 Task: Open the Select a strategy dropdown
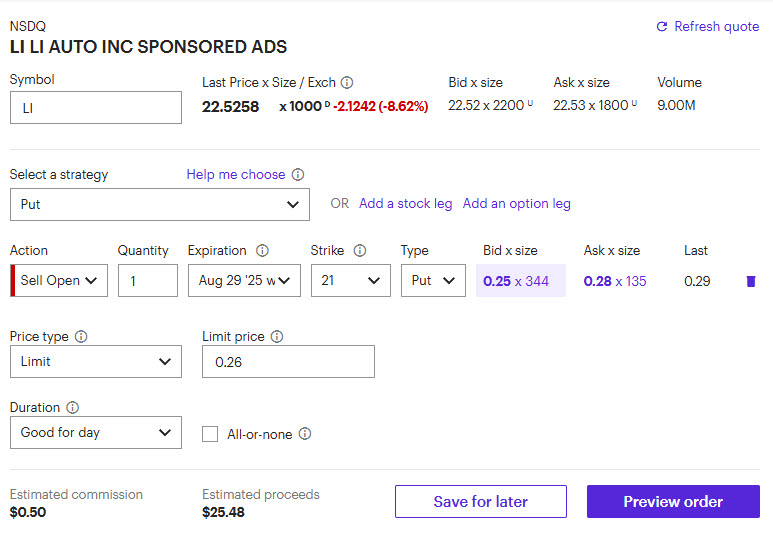click(x=160, y=204)
